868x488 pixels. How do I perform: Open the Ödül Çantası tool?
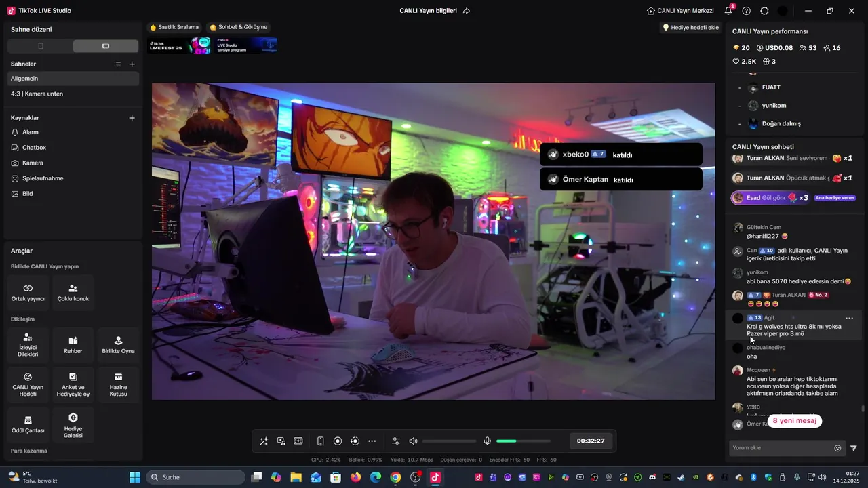pyautogui.click(x=28, y=425)
